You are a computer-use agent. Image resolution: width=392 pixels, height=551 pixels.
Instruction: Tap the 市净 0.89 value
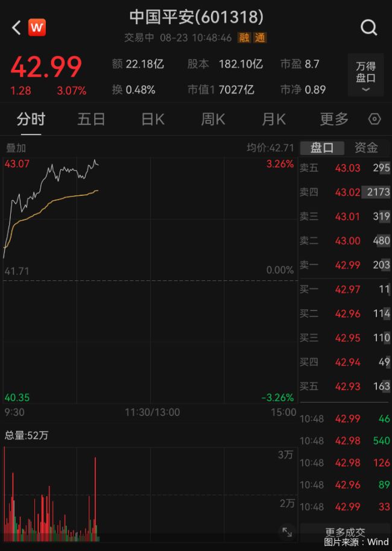[303, 90]
